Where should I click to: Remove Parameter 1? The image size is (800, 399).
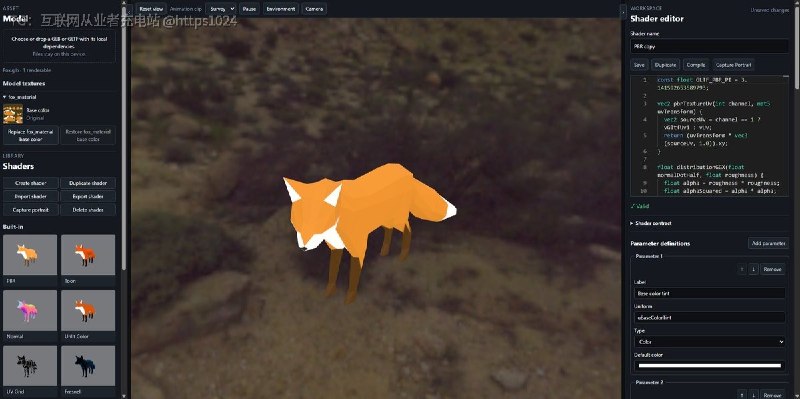[772, 269]
